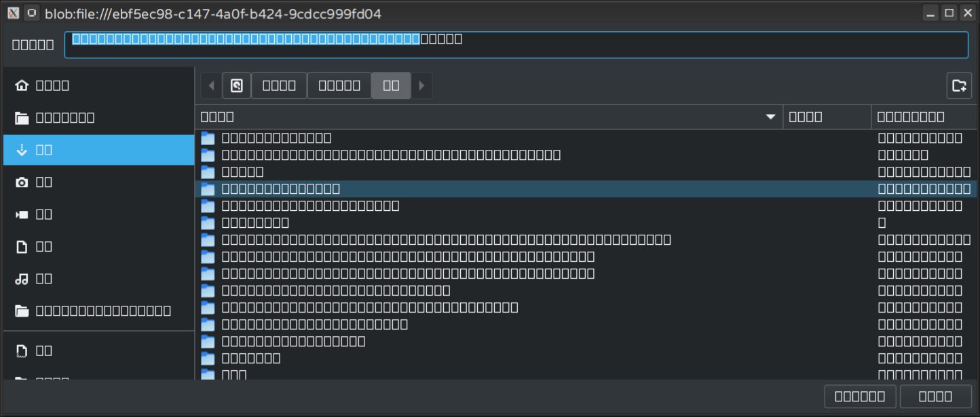Open the long-named bookmark folder in sidebar

tap(102, 311)
